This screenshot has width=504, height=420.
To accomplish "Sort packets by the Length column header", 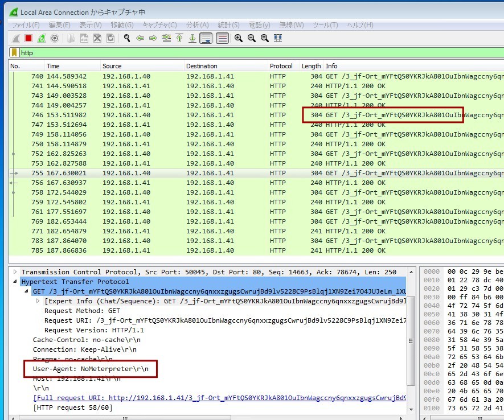I will click(312, 66).
